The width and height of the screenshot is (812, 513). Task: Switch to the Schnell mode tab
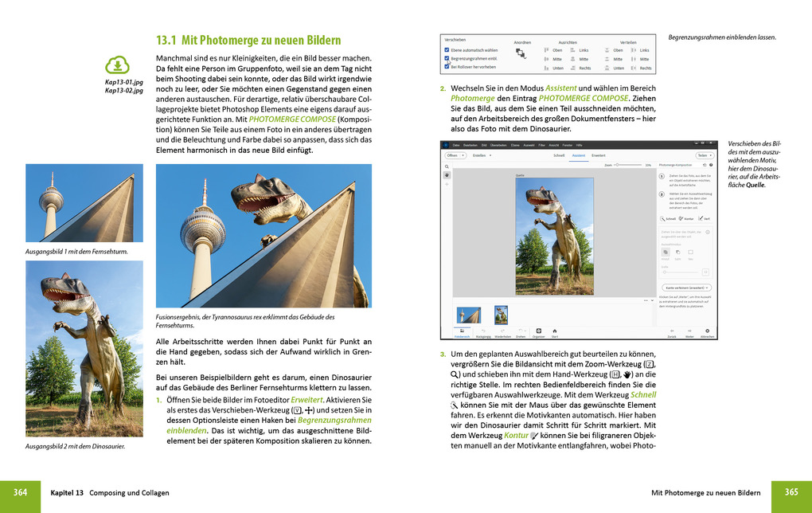(559, 155)
